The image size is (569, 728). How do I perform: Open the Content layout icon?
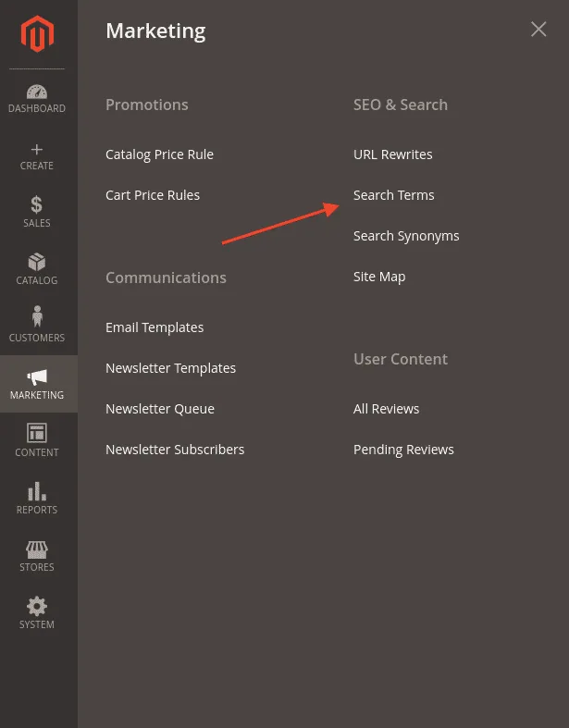37,433
